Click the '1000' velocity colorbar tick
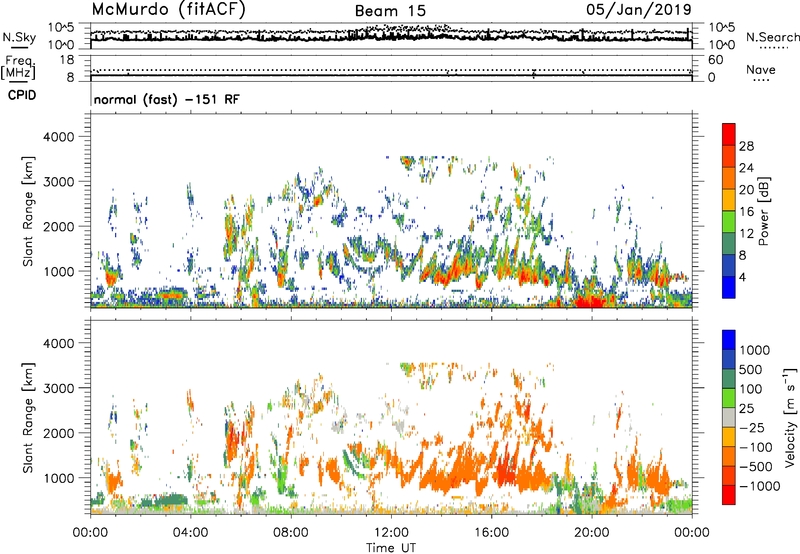This screenshot has width=800, height=554. coord(755,350)
